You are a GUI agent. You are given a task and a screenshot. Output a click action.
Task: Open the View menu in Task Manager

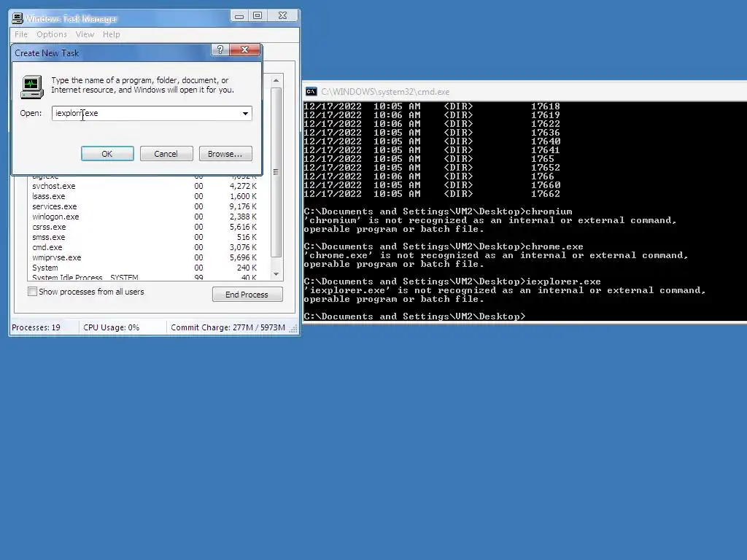tap(85, 34)
